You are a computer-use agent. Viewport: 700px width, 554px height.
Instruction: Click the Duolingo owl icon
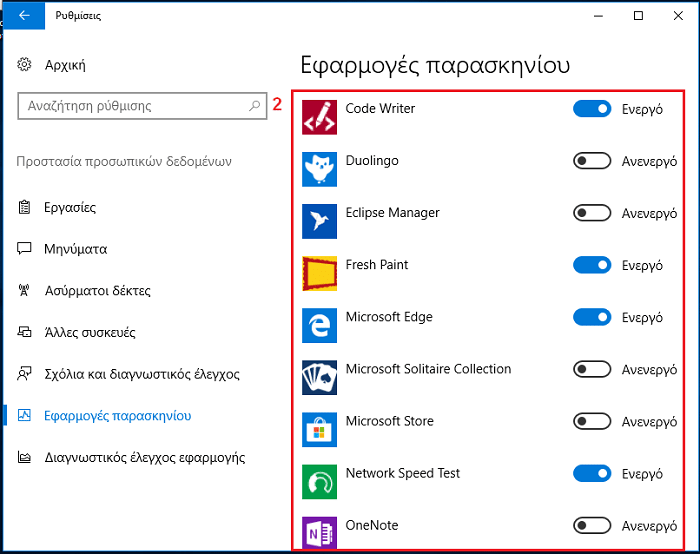coord(319,169)
